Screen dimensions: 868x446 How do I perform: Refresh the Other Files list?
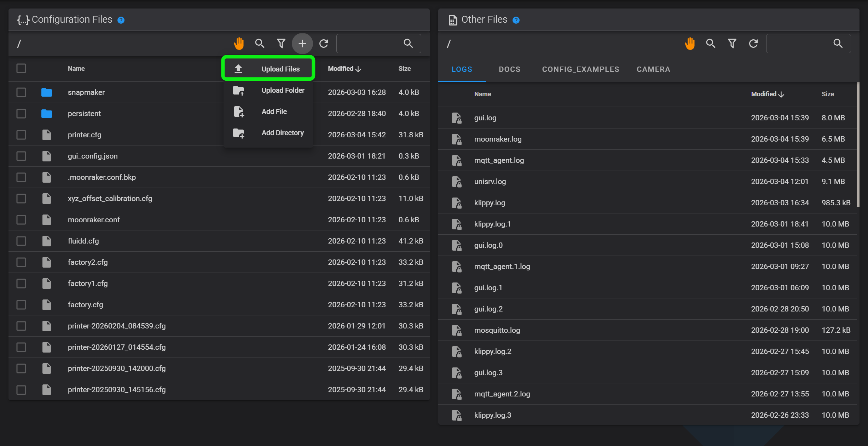point(753,44)
